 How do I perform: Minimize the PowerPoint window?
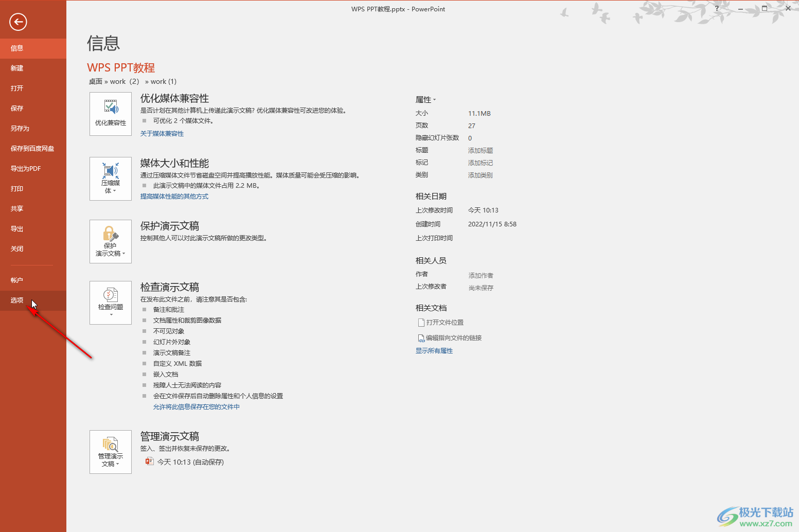click(x=740, y=9)
